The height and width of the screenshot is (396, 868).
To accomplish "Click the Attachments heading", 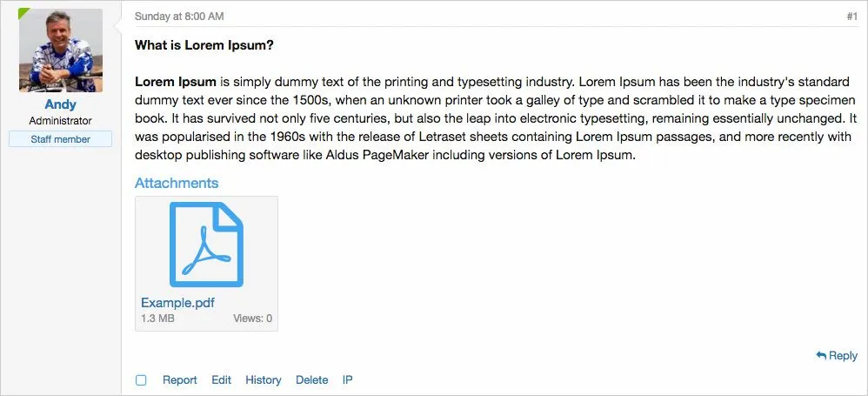I will pyautogui.click(x=177, y=183).
